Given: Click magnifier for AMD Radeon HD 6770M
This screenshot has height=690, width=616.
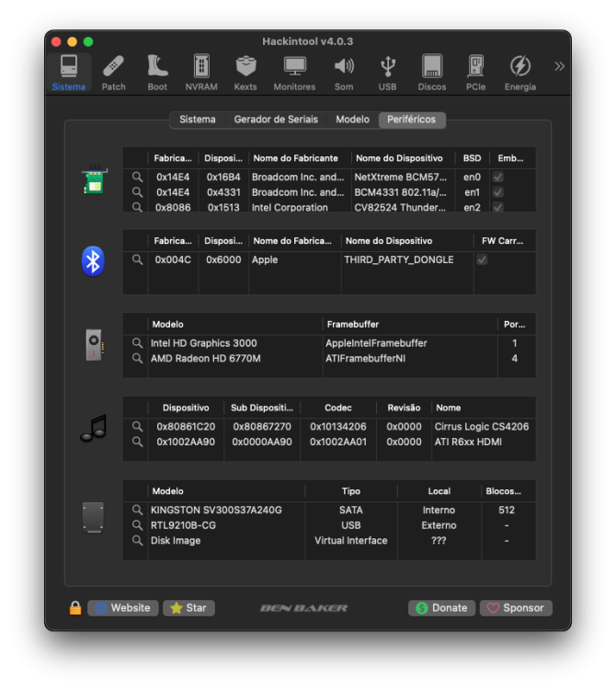Looking at the screenshot, I should (x=138, y=359).
